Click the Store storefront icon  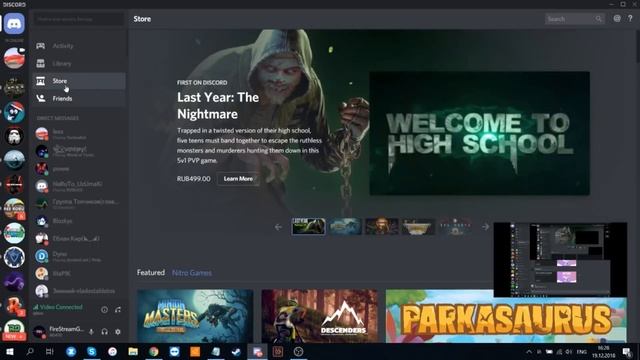(40, 81)
